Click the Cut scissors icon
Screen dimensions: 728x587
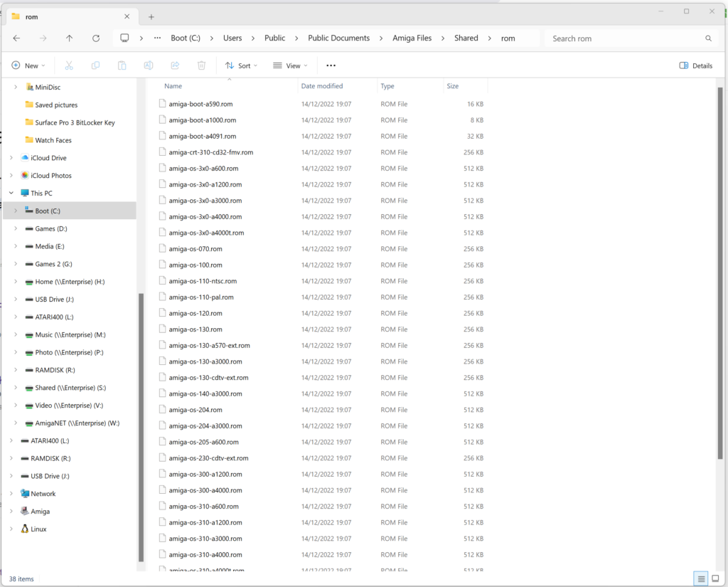pyautogui.click(x=69, y=65)
